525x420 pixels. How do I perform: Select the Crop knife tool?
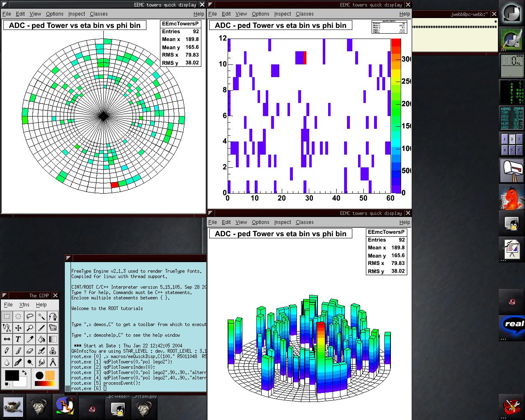pyautogui.click(x=41, y=328)
